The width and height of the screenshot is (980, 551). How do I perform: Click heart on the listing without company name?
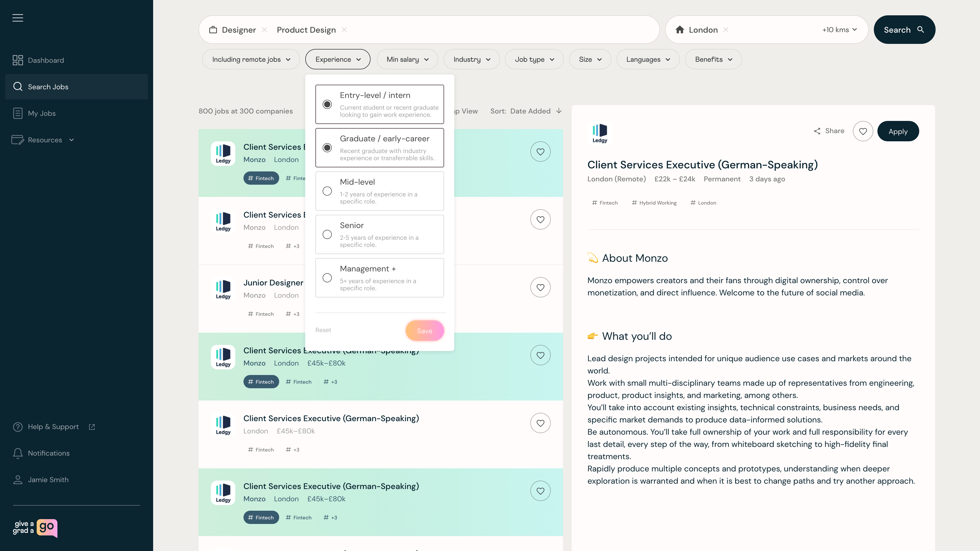point(540,423)
